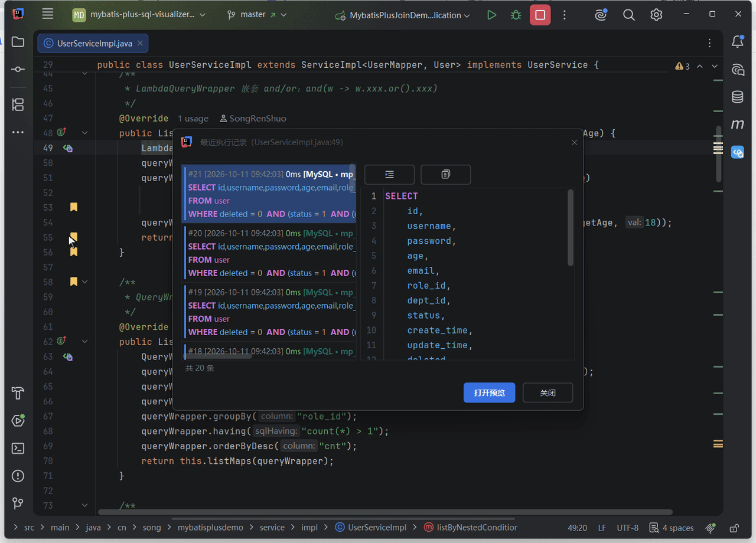Viewport: 756px width, 543px height.
Task: Go to next highlighted warning arrow
Action: (715, 66)
